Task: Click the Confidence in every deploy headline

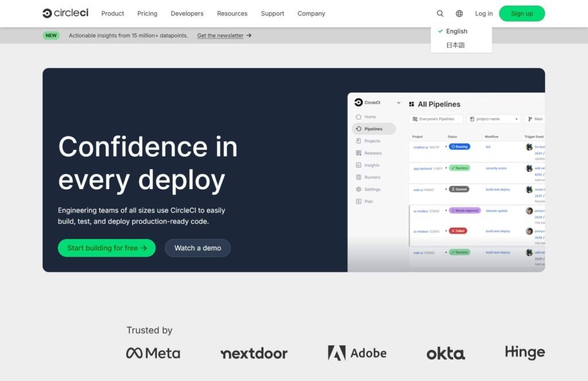Action: click(x=148, y=163)
